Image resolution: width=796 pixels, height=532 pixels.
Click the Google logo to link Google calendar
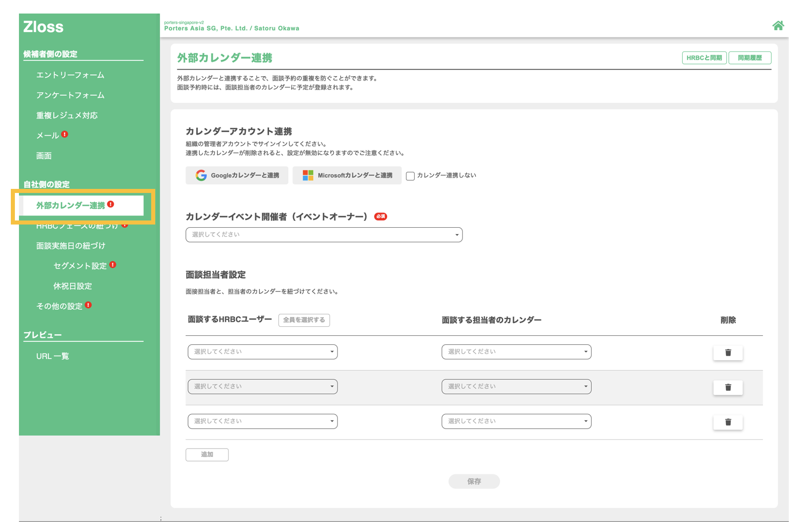point(200,175)
